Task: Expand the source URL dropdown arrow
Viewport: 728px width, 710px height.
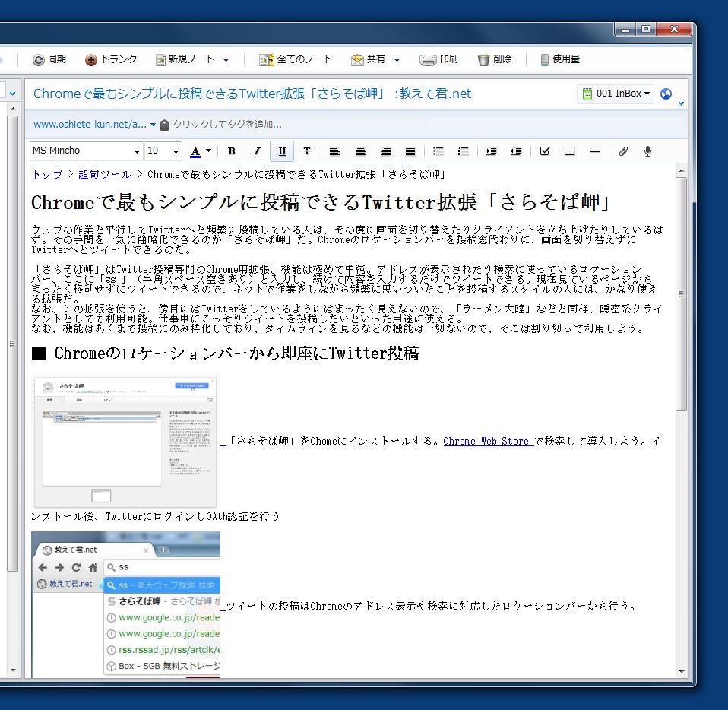Action: (x=153, y=125)
